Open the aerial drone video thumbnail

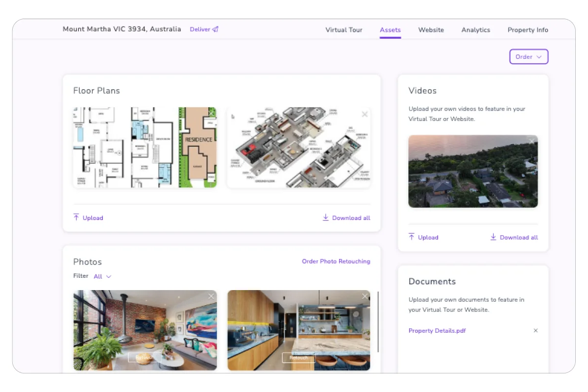[473, 171]
